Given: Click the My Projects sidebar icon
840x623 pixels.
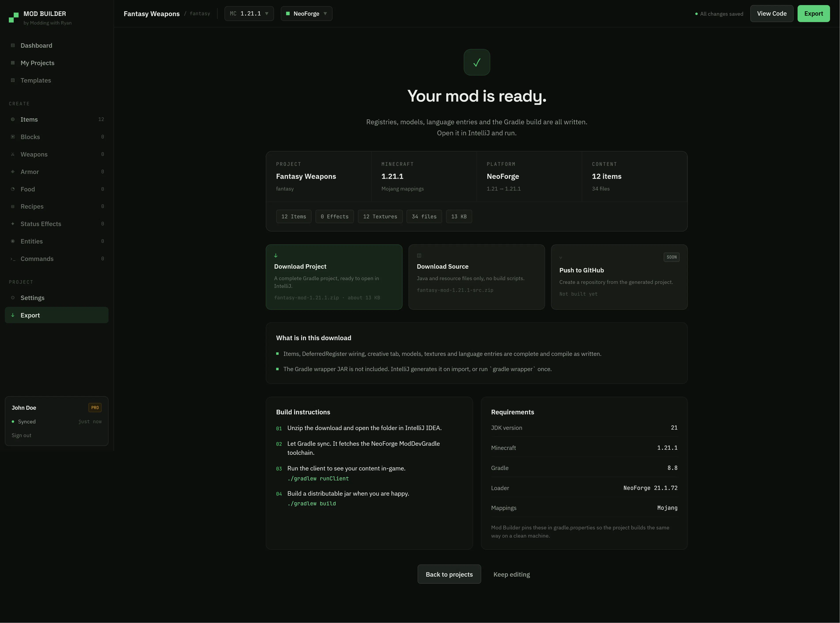Looking at the screenshot, I should (x=13, y=63).
